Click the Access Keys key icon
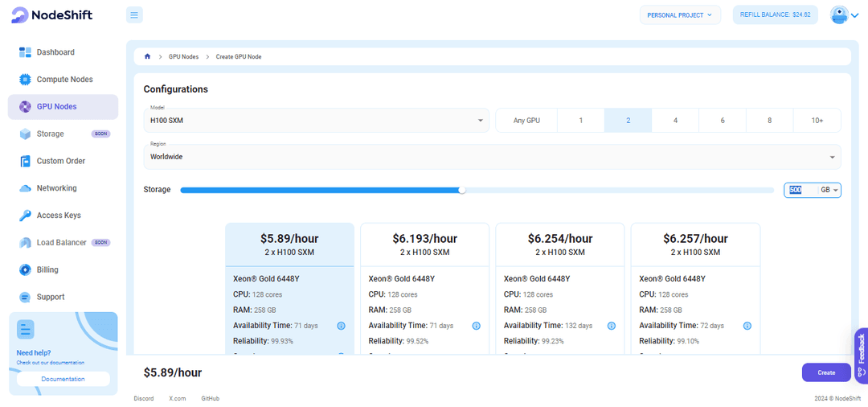This screenshot has width=868, height=407. coord(25,216)
